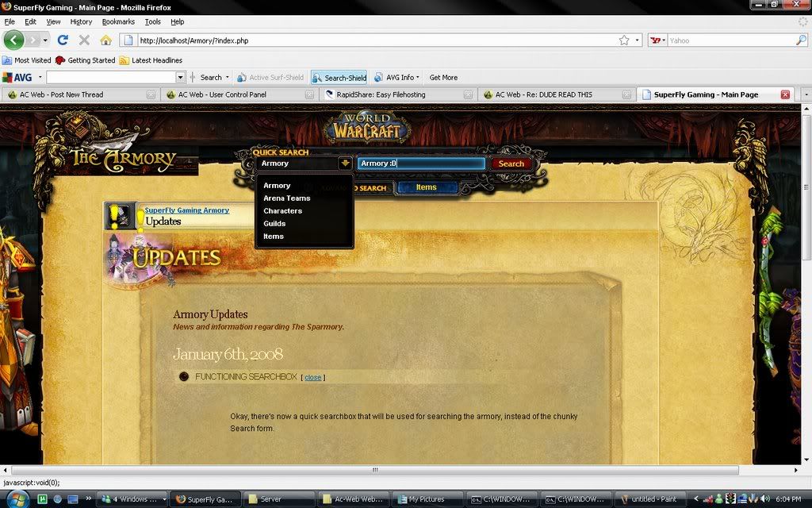Bookmark this page with star icon
This screenshot has height=508, width=812.
(624, 40)
